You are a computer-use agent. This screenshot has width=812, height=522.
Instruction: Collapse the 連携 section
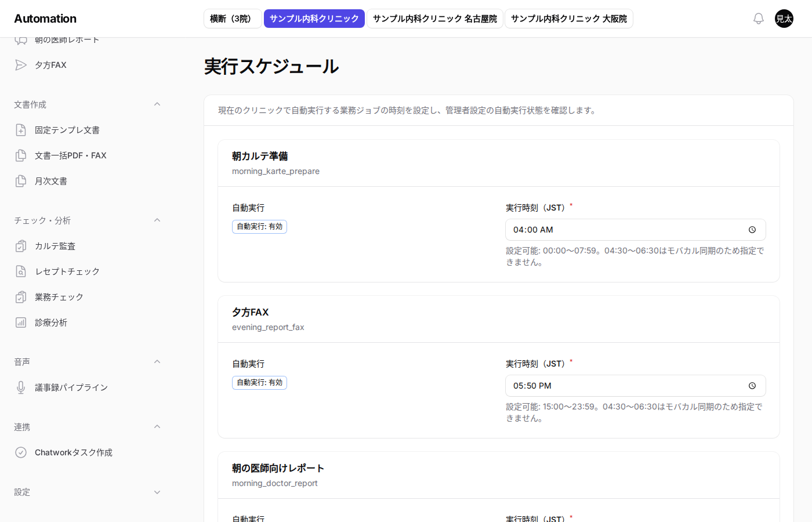(x=157, y=427)
